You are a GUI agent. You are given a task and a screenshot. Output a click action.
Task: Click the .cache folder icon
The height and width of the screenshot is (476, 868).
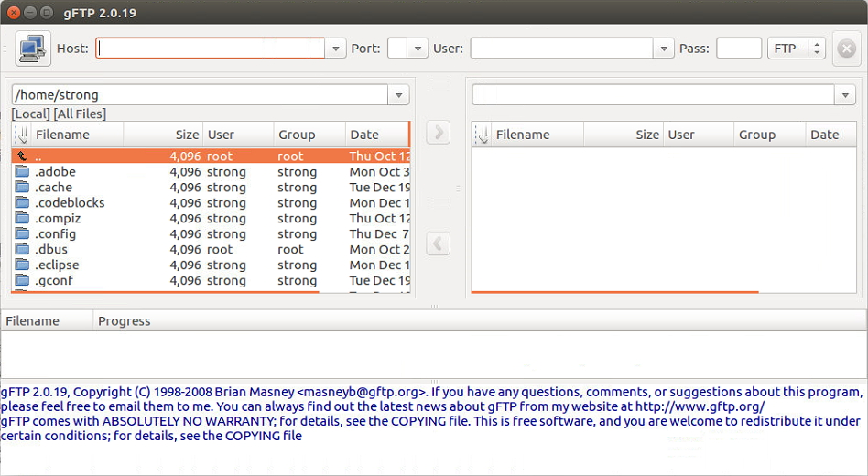(22, 187)
